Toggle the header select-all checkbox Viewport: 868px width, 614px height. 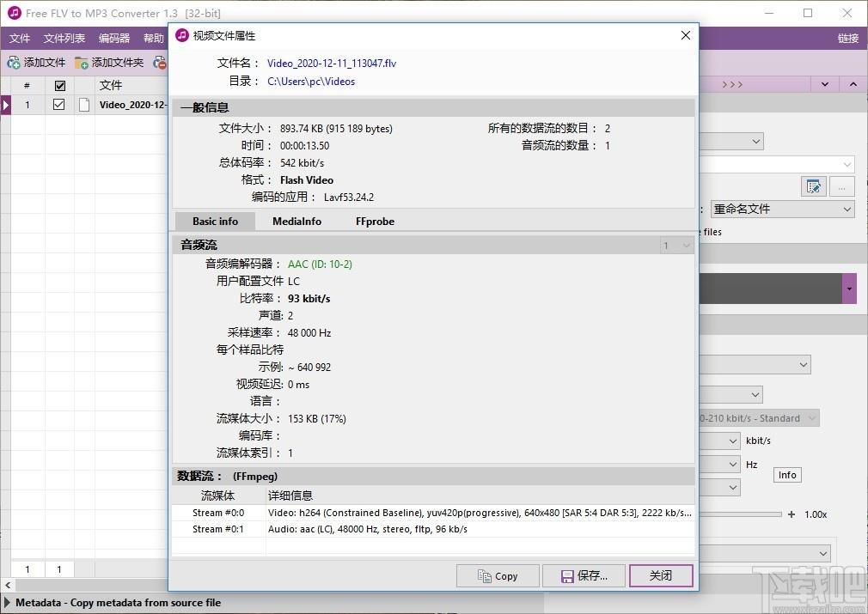tap(60, 85)
